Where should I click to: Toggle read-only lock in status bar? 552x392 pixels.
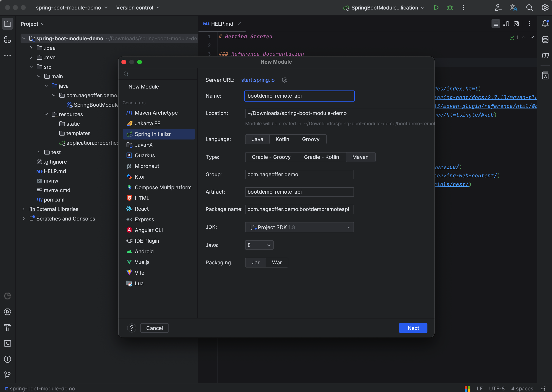pos(543,388)
